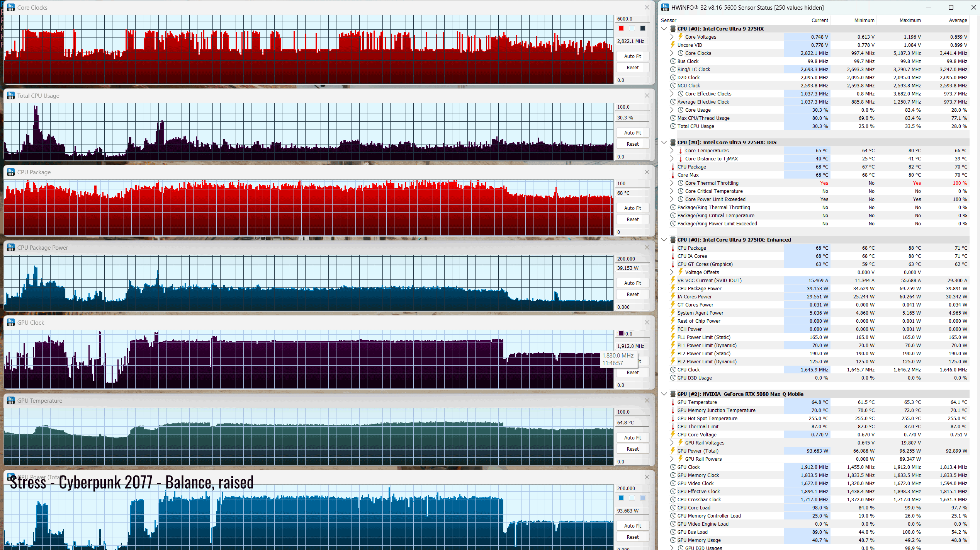Click Reset in the GPU Clock graph

pos(633,372)
